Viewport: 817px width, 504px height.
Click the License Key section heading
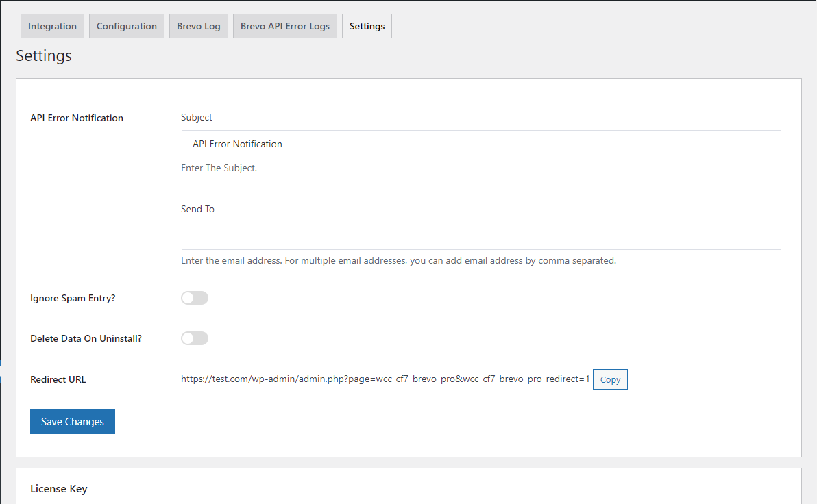point(59,488)
